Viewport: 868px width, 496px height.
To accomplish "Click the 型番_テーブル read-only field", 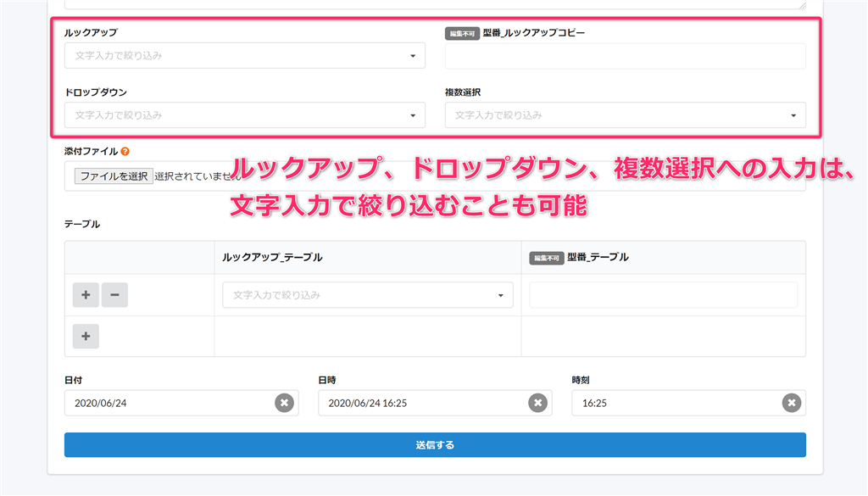I will pyautogui.click(x=663, y=295).
